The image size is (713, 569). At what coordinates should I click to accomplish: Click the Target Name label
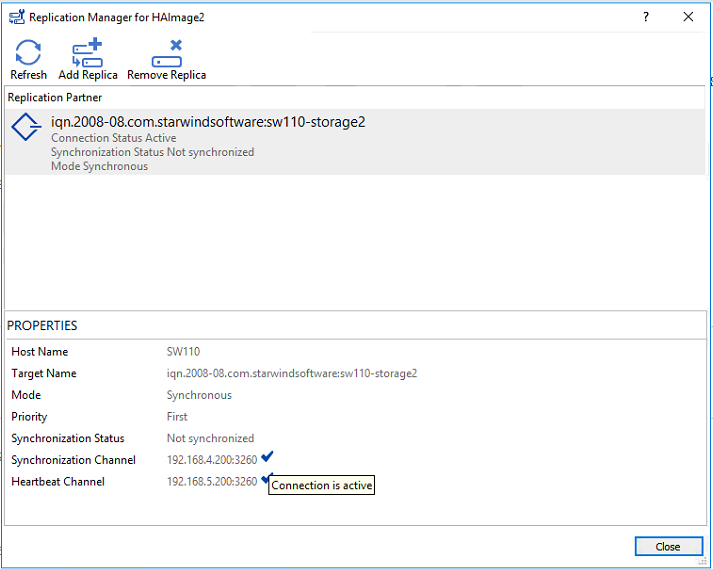(x=44, y=373)
